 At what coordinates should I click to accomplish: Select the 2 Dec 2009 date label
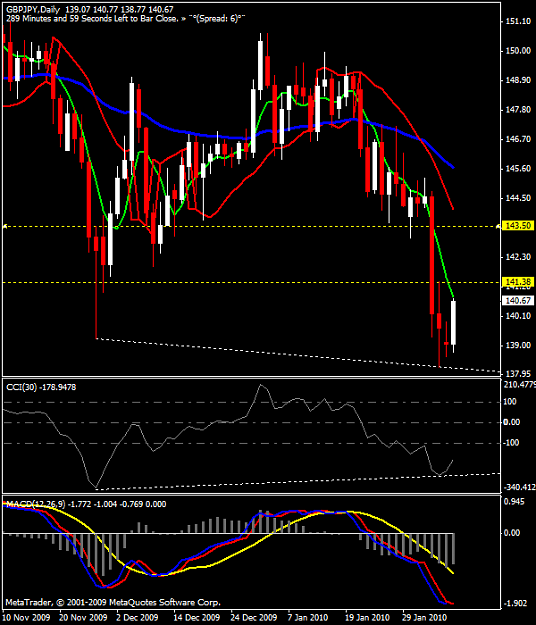137,617
